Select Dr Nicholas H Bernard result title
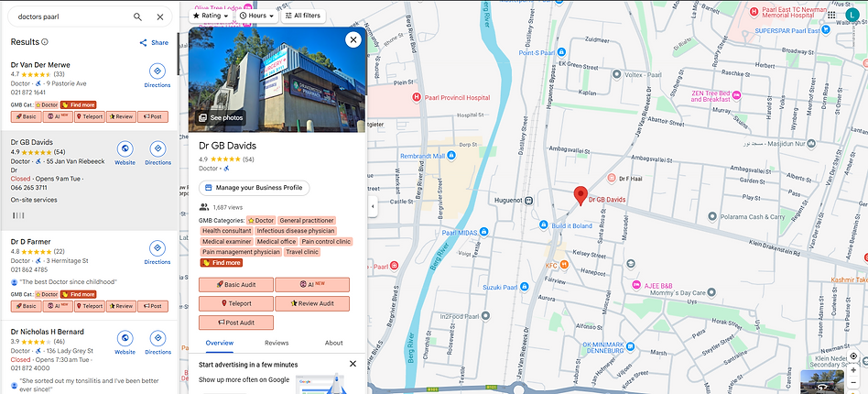The height and width of the screenshot is (394, 868). (x=47, y=332)
